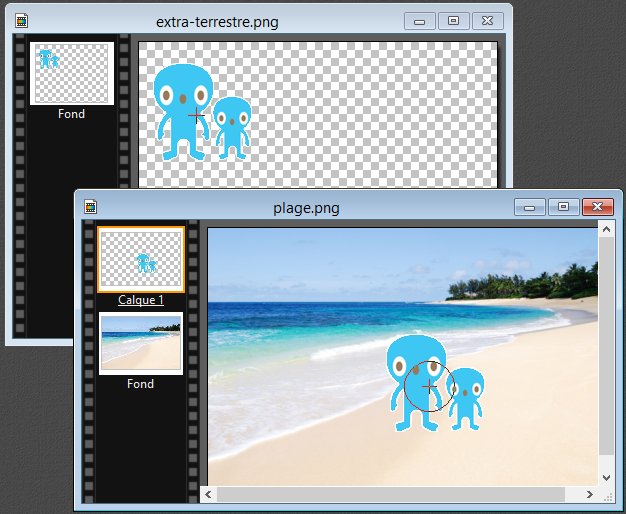The height and width of the screenshot is (514, 626).
Task: Maximize the plage.png window
Action: 563,207
